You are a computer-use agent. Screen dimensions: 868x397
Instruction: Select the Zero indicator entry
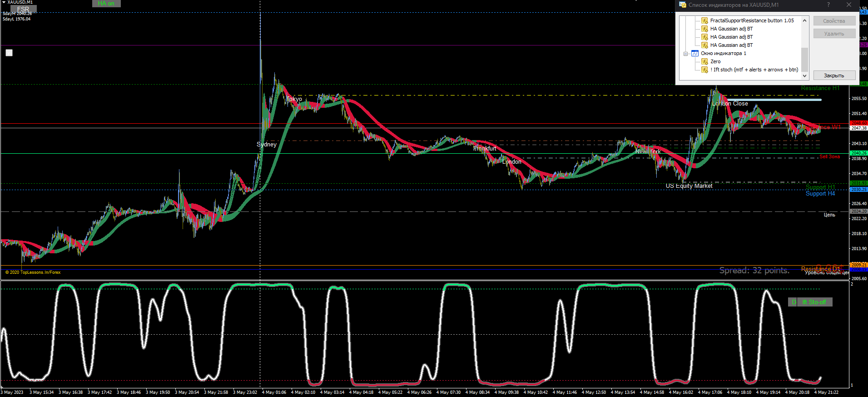pyautogui.click(x=715, y=61)
